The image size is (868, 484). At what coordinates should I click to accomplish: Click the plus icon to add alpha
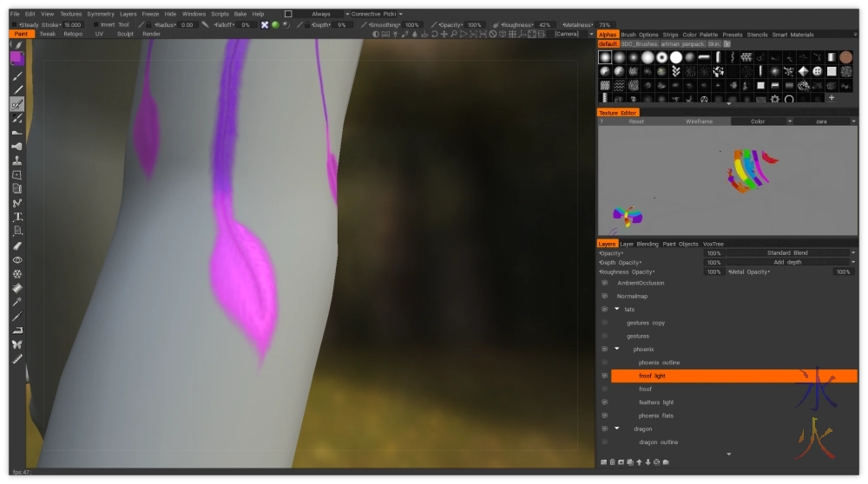coord(831,98)
